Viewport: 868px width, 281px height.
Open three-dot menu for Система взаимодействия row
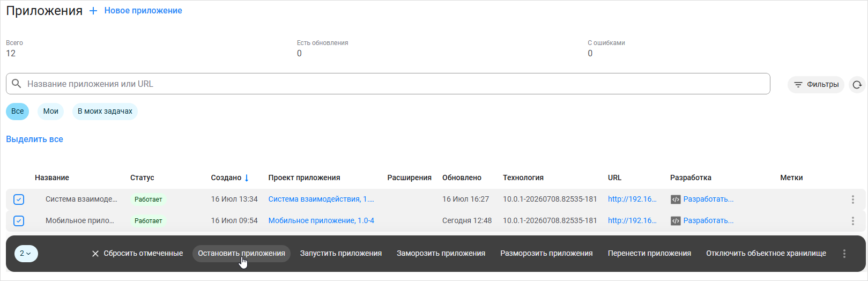[x=852, y=199]
